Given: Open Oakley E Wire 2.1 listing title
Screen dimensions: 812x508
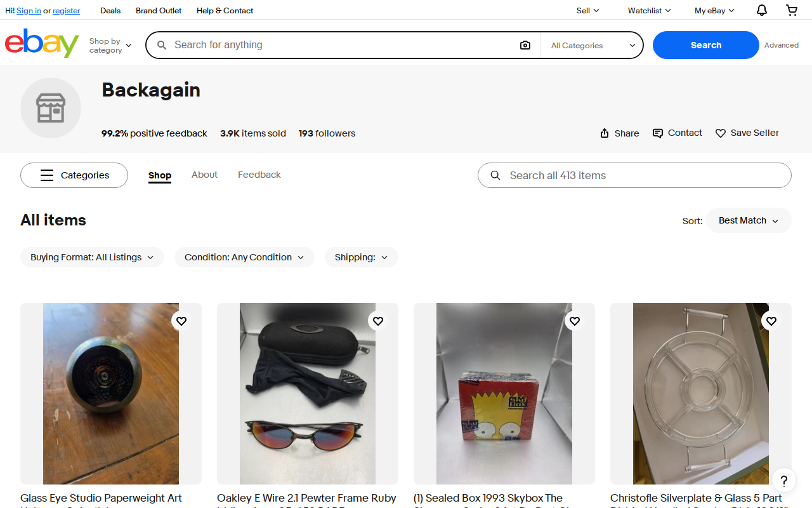Looking at the screenshot, I should click(306, 500).
